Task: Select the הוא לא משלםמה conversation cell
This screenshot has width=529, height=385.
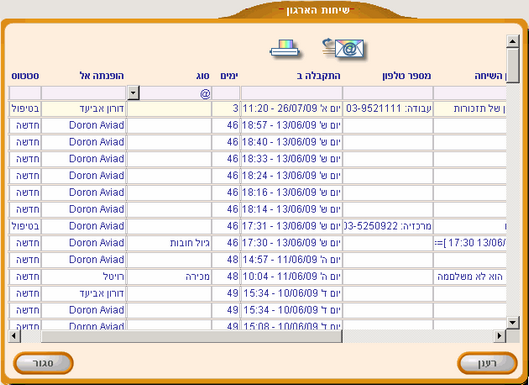Action: (x=470, y=277)
